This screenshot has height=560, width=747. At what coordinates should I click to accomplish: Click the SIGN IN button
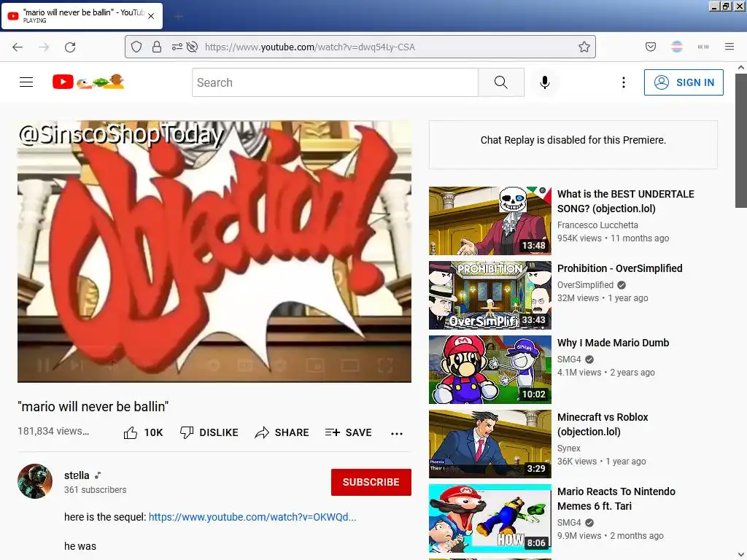684,82
